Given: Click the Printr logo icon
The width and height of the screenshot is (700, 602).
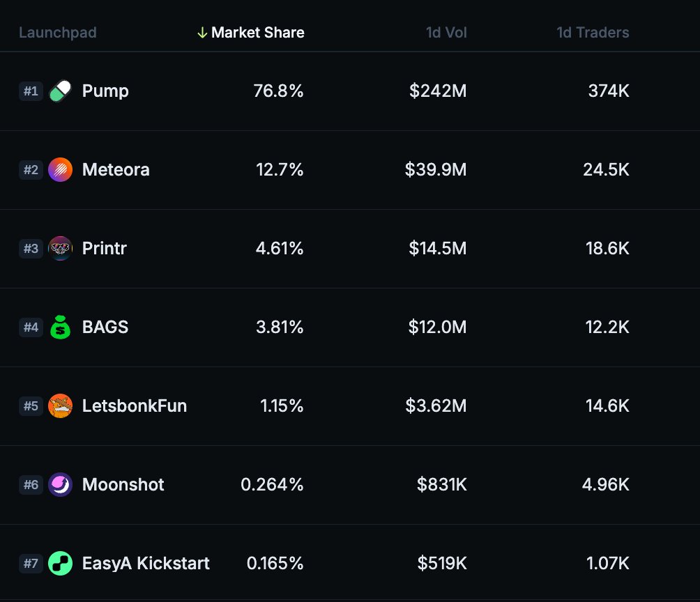Looking at the screenshot, I should point(61,249).
